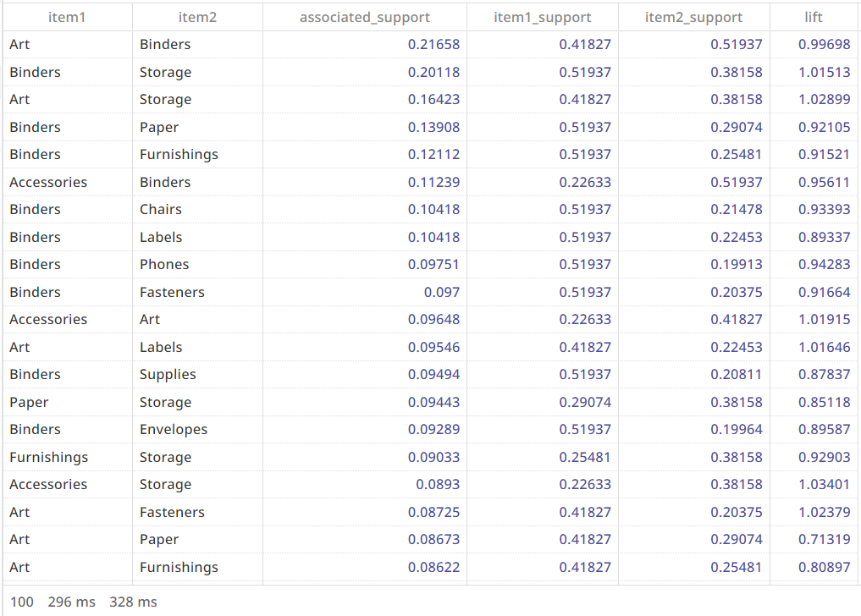Sort by the item2_support column header
This screenshot has width=861, height=616.
694,17
